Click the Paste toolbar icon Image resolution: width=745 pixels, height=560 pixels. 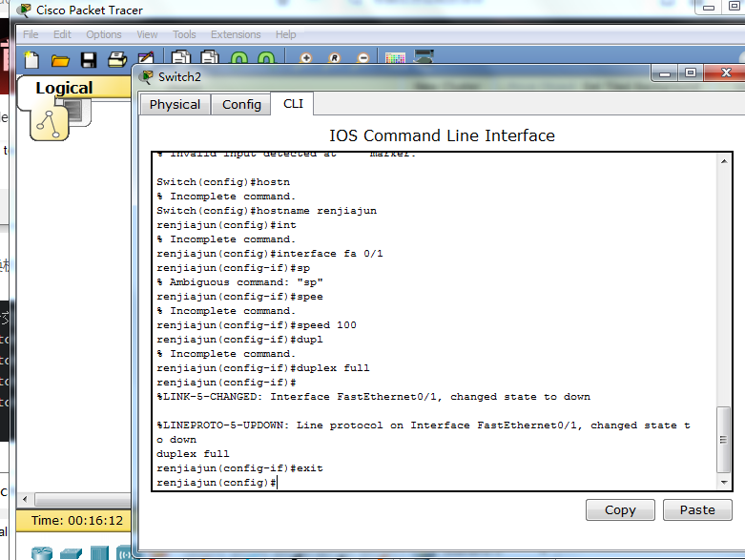coord(210,57)
